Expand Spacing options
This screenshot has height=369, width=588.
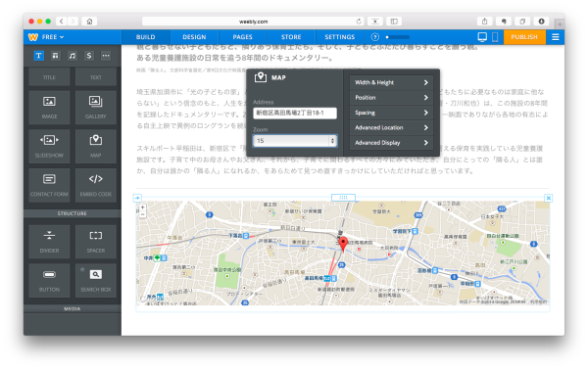click(x=391, y=113)
